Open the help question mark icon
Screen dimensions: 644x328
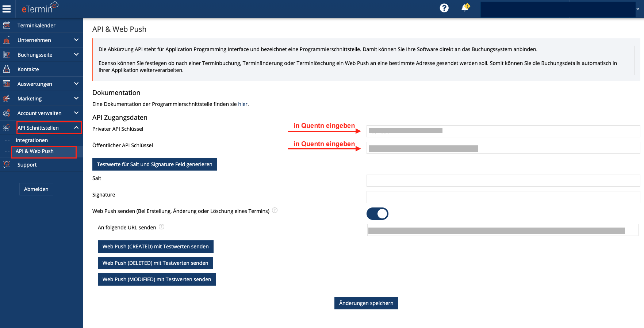tap(444, 8)
